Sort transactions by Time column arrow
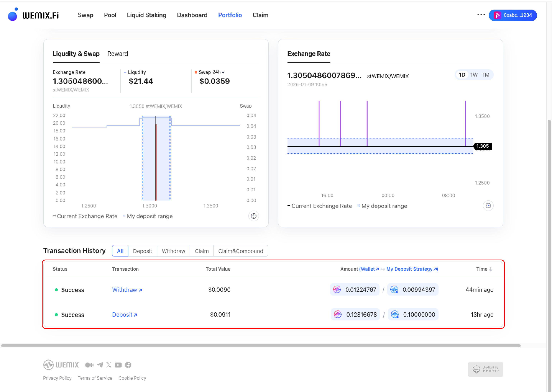552x392 pixels. point(490,269)
